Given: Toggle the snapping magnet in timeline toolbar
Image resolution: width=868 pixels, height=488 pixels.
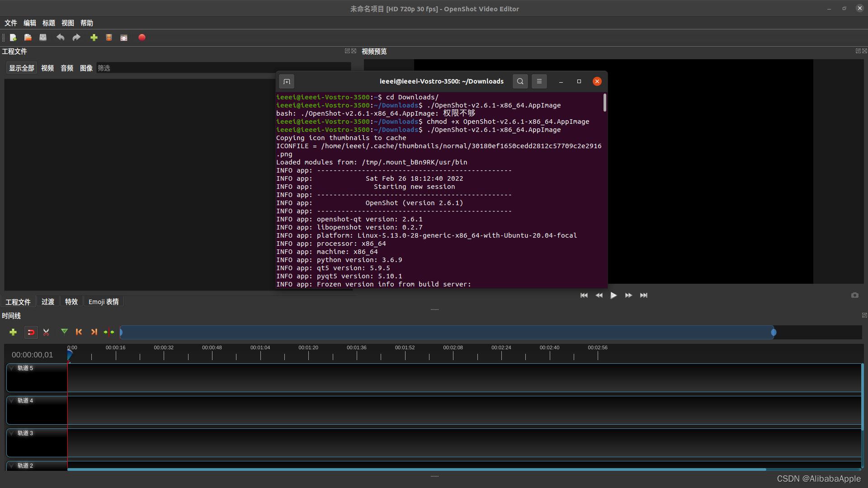Looking at the screenshot, I should pyautogui.click(x=31, y=332).
